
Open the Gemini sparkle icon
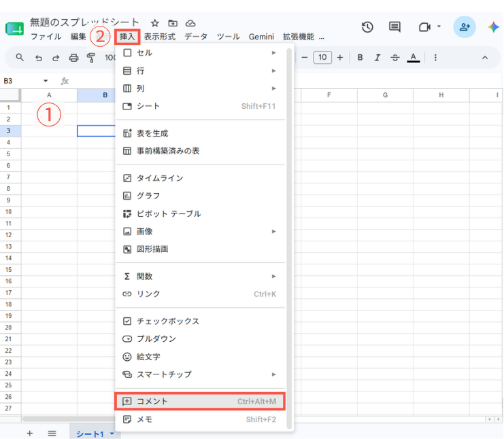tap(493, 27)
